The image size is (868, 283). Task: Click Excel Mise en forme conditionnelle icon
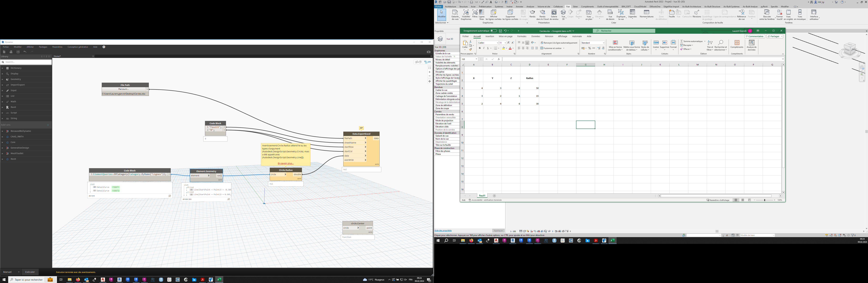tap(615, 43)
